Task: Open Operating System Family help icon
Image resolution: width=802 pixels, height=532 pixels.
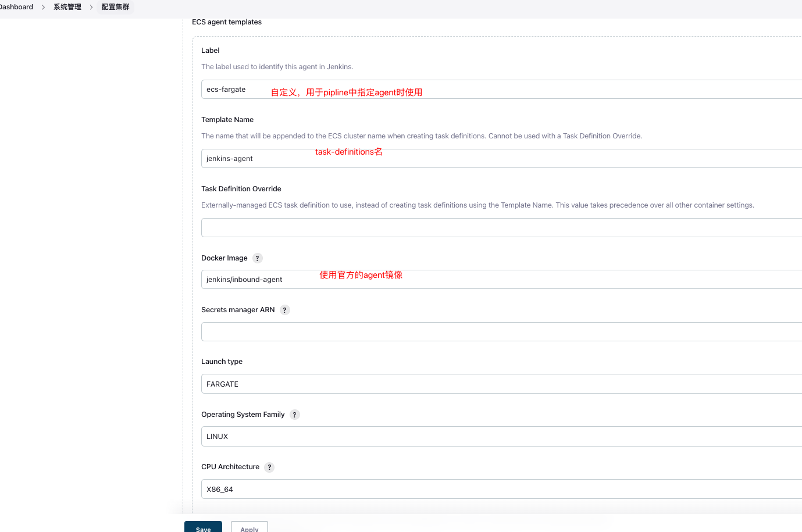Action: click(294, 415)
